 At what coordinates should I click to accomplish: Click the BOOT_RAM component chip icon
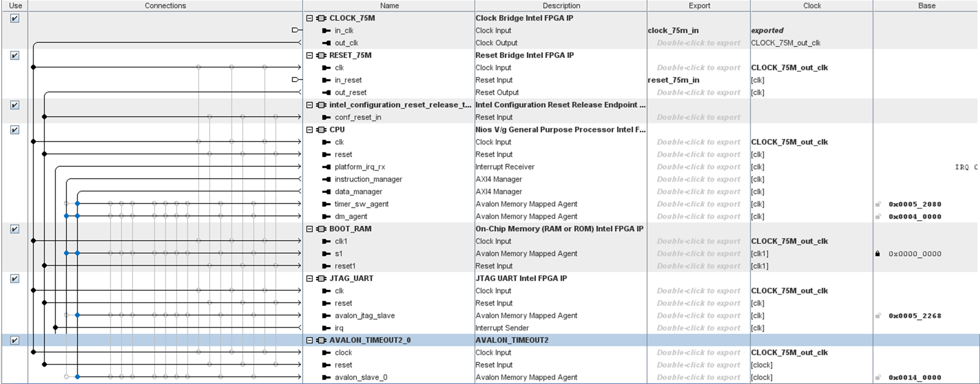click(x=322, y=229)
